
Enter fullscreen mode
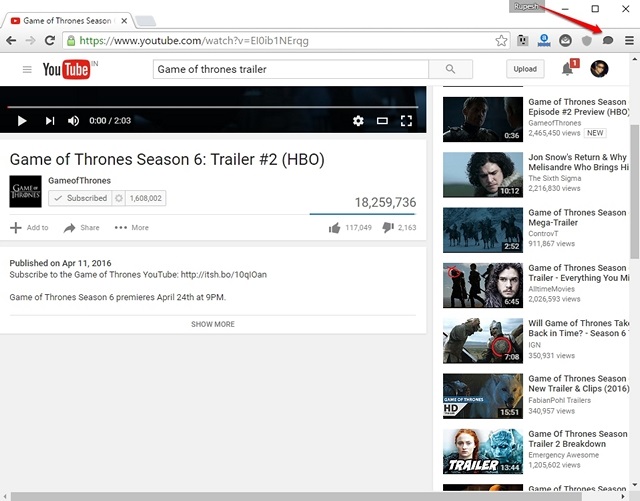(406, 121)
